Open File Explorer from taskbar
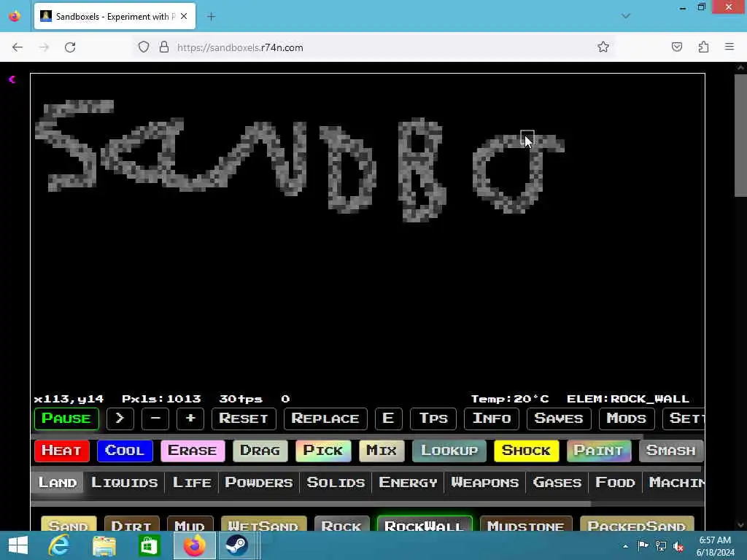The height and width of the screenshot is (560, 747). tap(104, 545)
